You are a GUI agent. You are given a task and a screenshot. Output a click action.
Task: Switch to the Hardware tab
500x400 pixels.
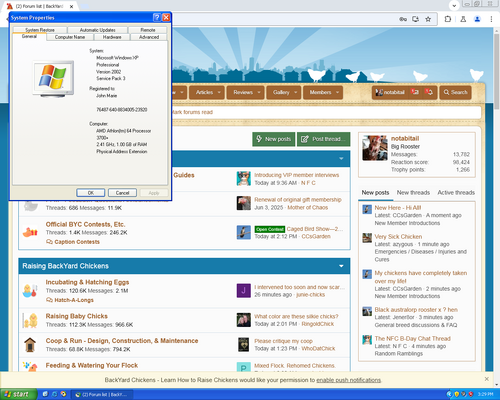tap(112, 37)
